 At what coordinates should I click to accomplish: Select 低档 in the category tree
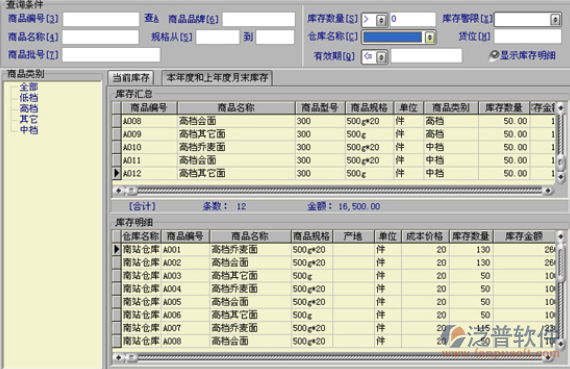click(x=29, y=97)
